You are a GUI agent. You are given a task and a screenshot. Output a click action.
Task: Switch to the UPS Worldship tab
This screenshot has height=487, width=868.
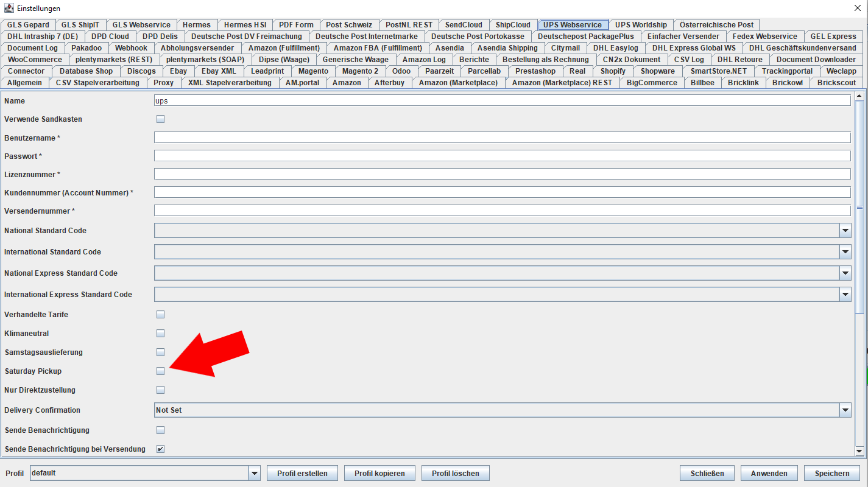pyautogui.click(x=641, y=25)
